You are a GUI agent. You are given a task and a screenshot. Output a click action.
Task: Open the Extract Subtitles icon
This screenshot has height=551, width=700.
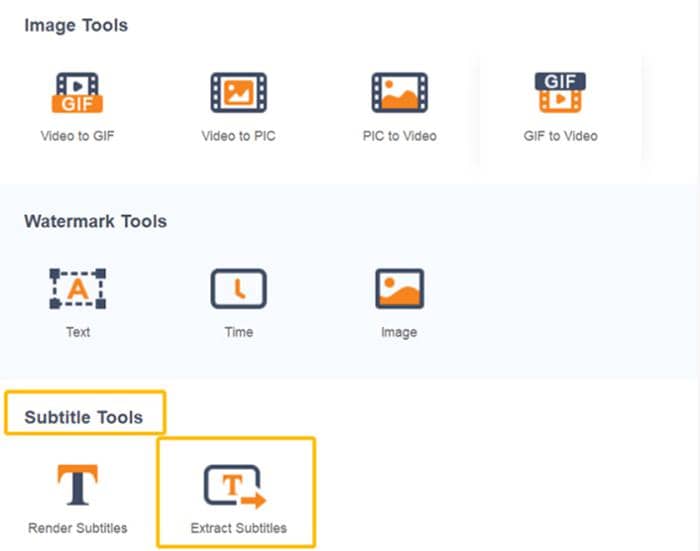(x=238, y=486)
